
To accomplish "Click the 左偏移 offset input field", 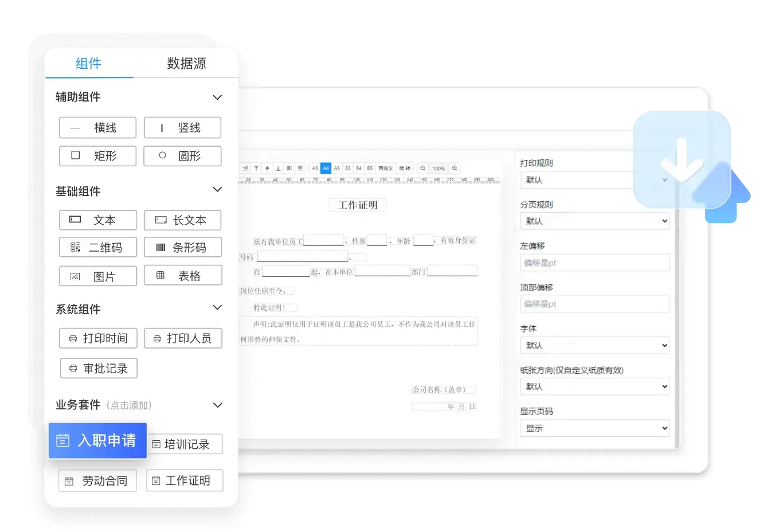I will 594,263.
